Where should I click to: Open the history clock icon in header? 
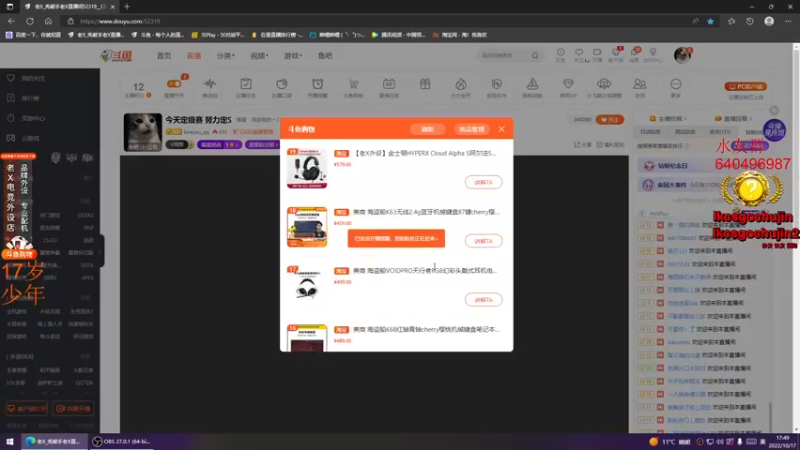[x=560, y=53]
